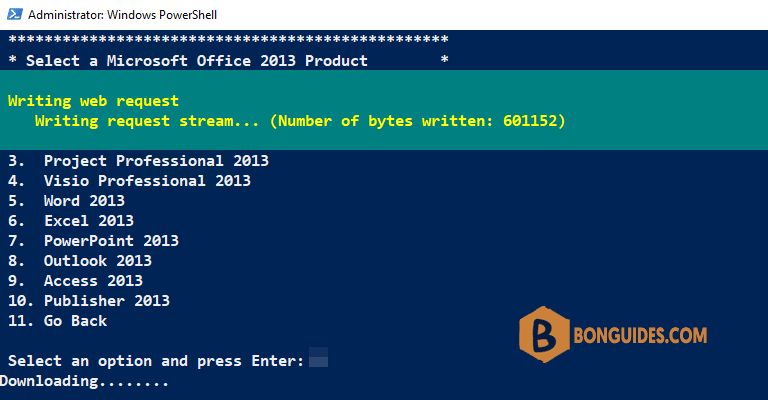768x400 pixels.
Task: Click the "Visio Professional 2013" menu line
Action: pos(129,181)
